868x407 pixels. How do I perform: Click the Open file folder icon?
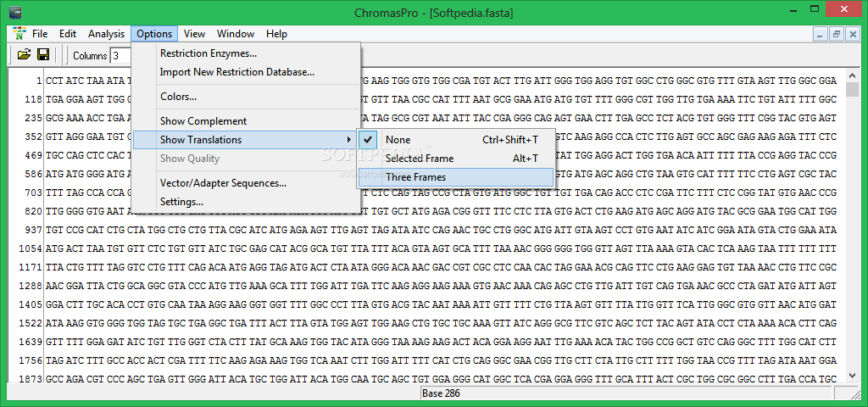(x=24, y=55)
